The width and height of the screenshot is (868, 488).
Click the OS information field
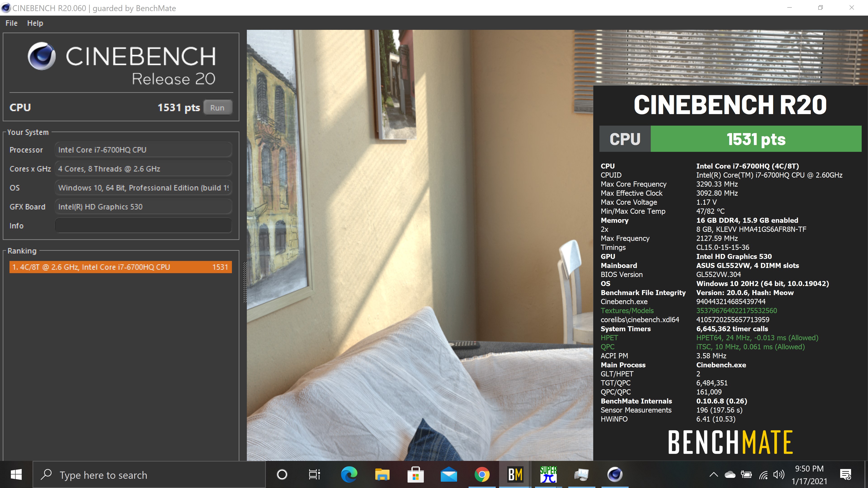143,188
